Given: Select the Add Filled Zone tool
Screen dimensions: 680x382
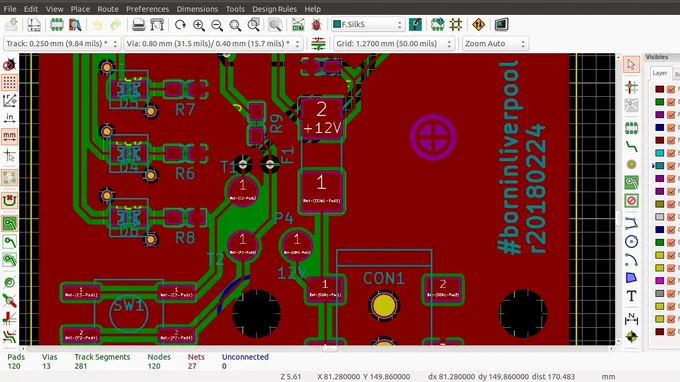Looking at the screenshot, I should tap(631, 183).
